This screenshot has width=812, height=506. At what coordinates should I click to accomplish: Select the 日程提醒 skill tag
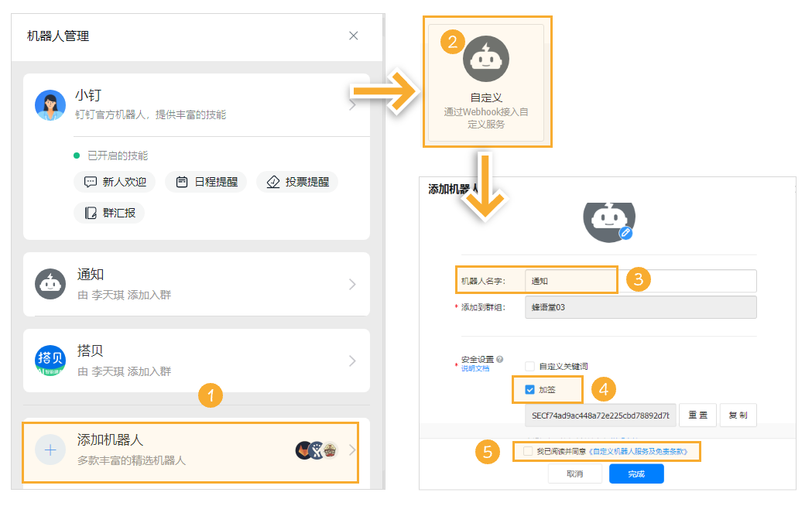(207, 182)
